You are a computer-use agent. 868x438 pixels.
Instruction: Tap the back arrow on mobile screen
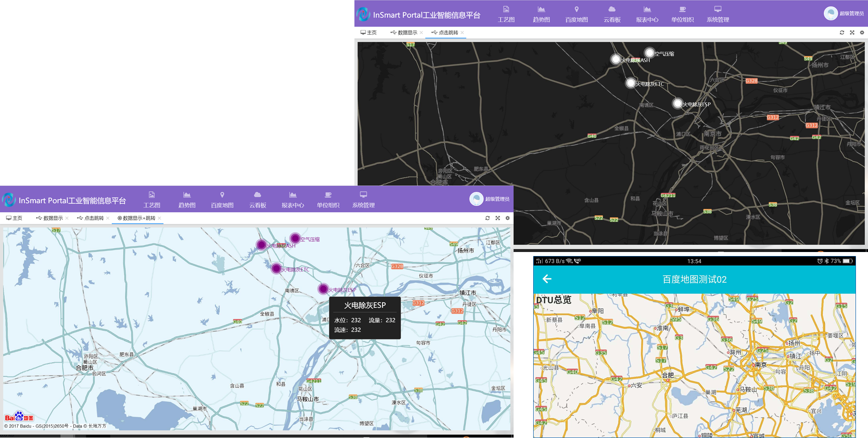click(547, 279)
